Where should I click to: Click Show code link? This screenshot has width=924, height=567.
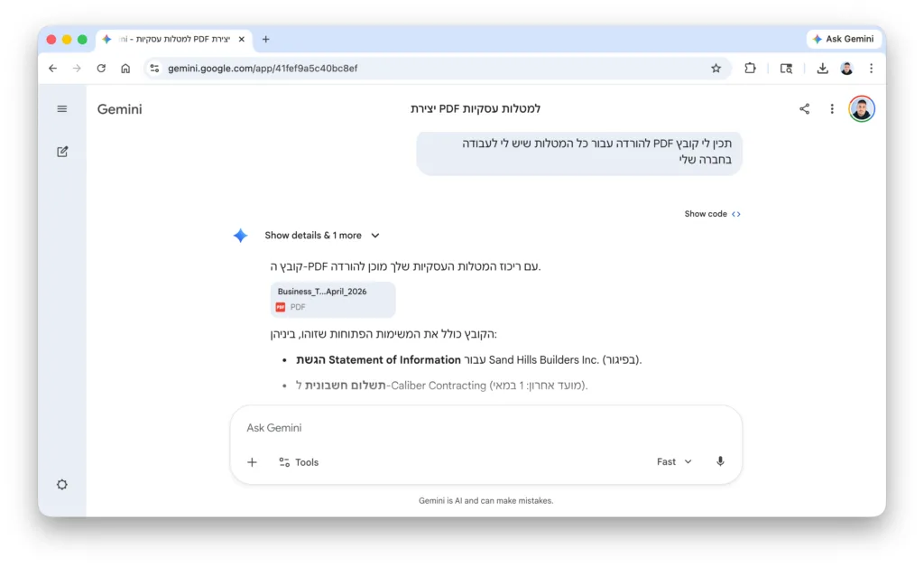click(x=713, y=214)
